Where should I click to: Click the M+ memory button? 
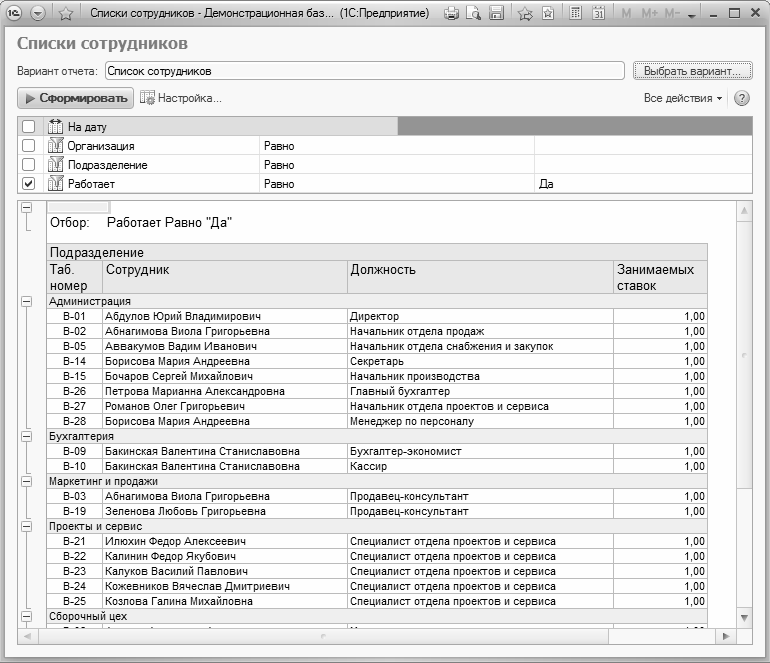pos(649,14)
